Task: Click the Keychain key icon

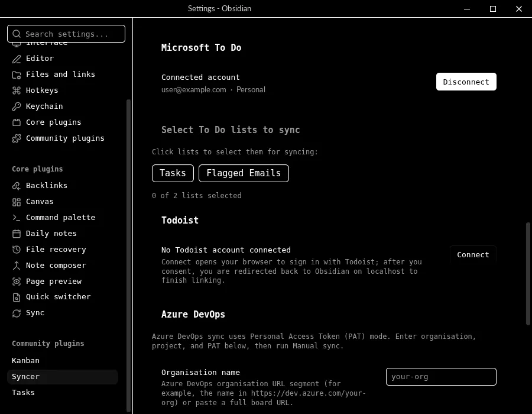Action: click(17, 106)
